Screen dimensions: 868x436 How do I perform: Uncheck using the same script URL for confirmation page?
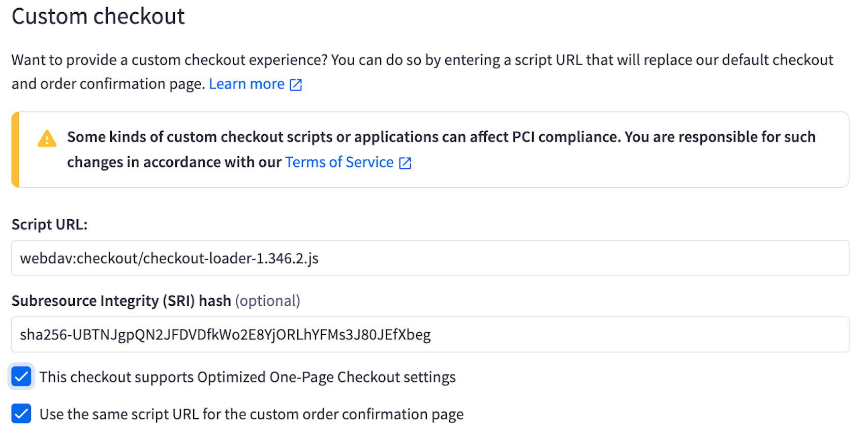(x=21, y=414)
